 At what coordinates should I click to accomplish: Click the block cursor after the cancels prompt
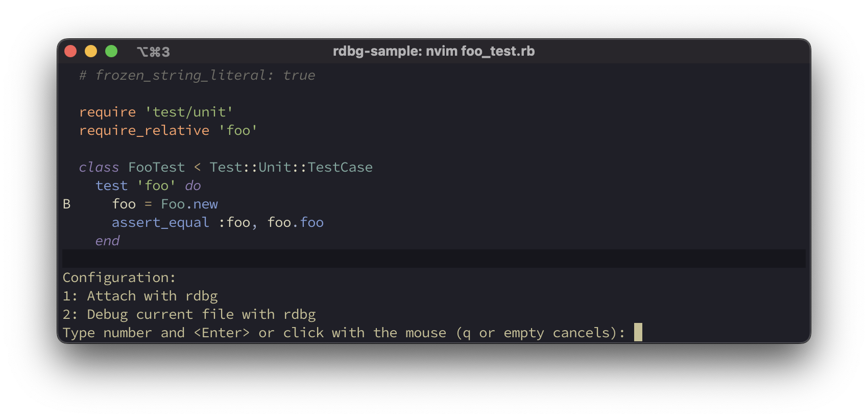[638, 333]
